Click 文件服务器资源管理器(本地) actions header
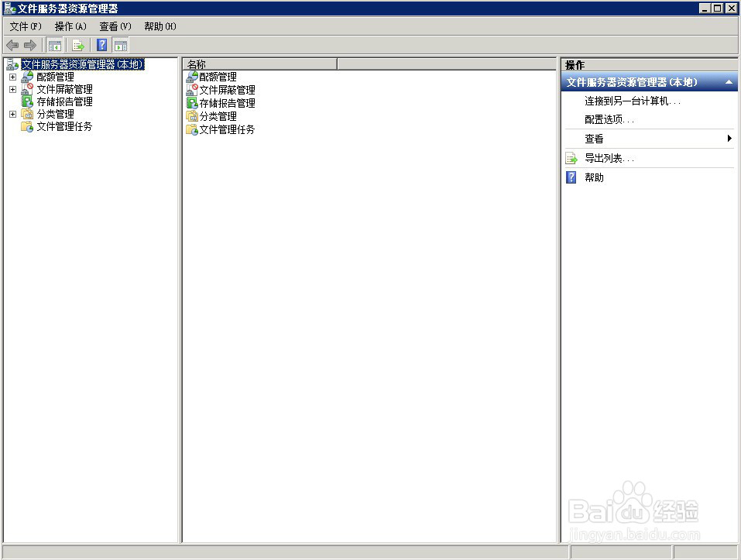Screen dimensions: 741x560 coord(650,82)
